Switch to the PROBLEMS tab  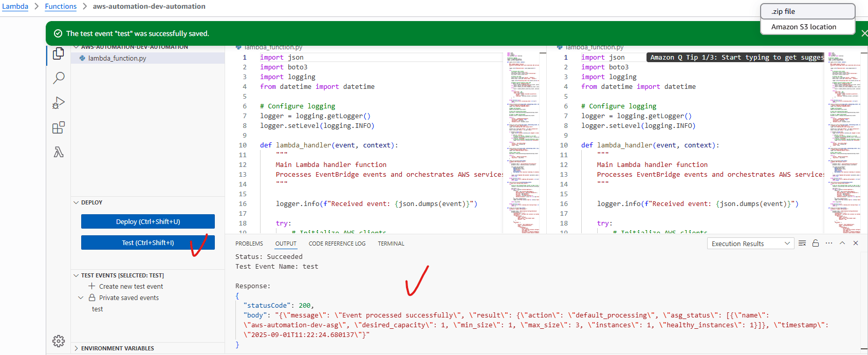(x=249, y=244)
